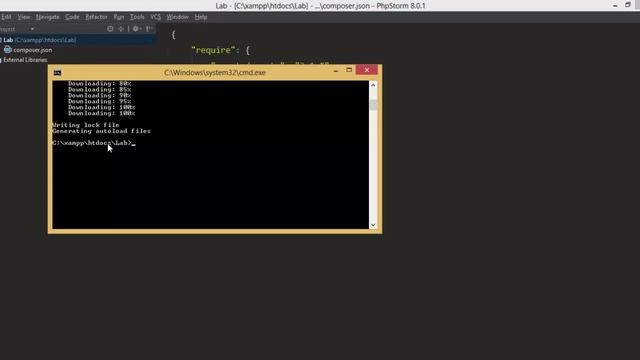The image size is (640, 360).
Task: Select composer.json in the project tree
Action: (x=33, y=50)
